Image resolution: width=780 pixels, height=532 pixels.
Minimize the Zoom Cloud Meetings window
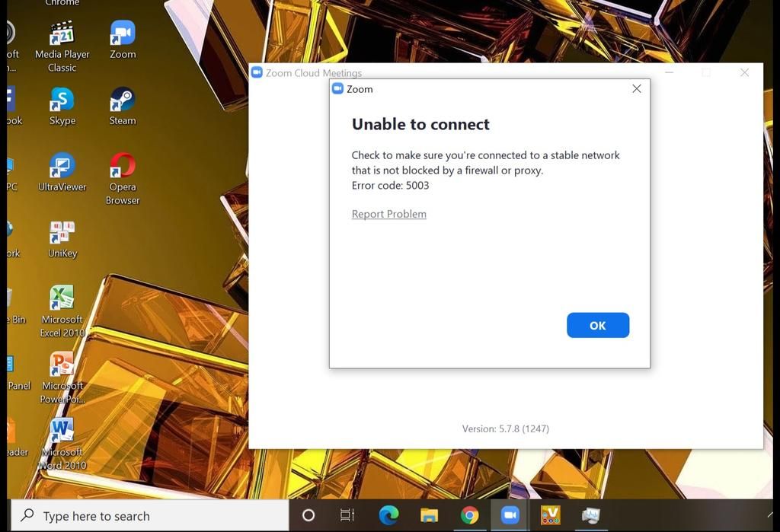click(x=669, y=72)
